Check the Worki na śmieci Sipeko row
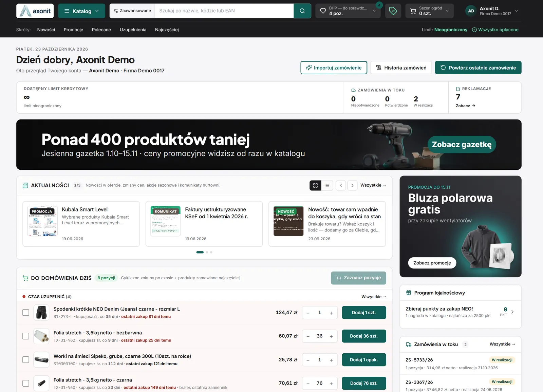This screenshot has height=392, width=543. 26,360
